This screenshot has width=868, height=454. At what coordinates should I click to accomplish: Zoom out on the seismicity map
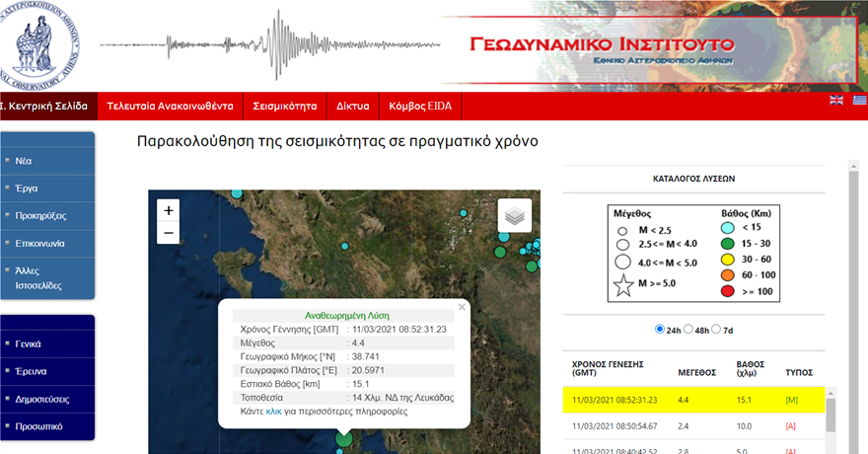[169, 233]
